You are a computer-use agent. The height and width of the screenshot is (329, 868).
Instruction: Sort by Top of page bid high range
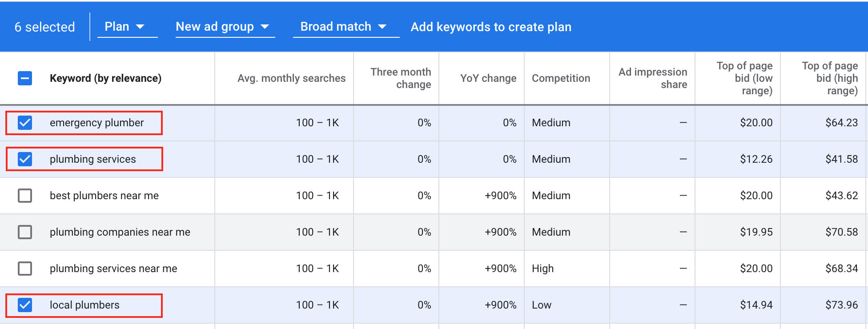click(x=830, y=78)
